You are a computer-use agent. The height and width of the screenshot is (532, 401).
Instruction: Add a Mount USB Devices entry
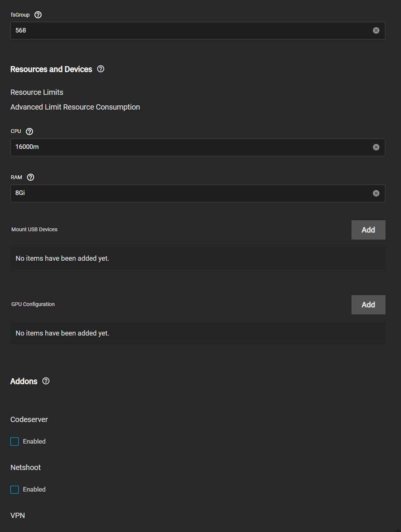point(368,230)
